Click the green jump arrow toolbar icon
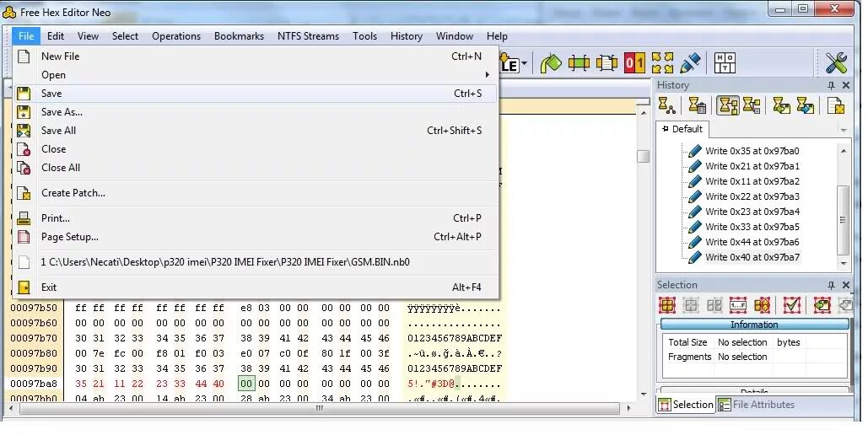 pyautogui.click(x=551, y=63)
